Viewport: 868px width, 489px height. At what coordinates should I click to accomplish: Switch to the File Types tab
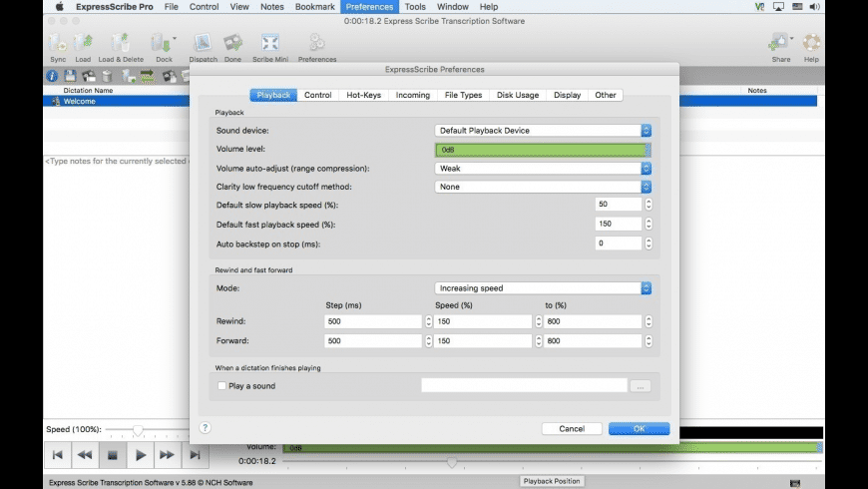[x=463, y=95]
